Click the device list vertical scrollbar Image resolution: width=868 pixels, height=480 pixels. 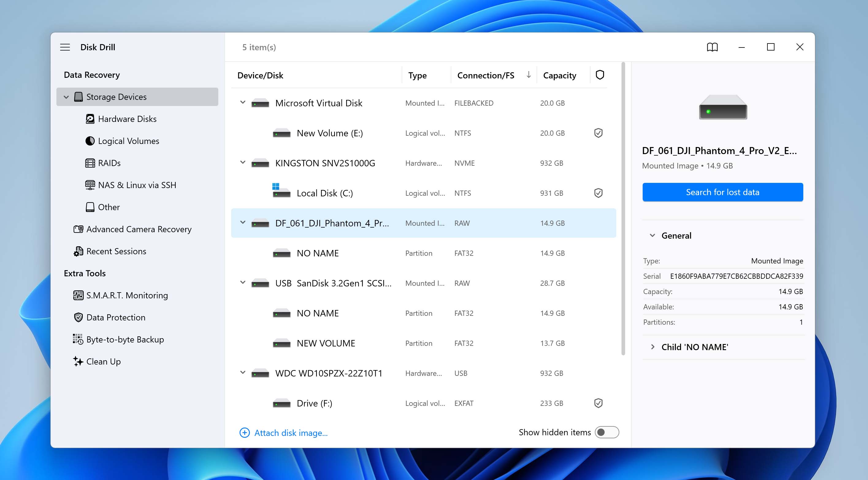pos(623,209)
